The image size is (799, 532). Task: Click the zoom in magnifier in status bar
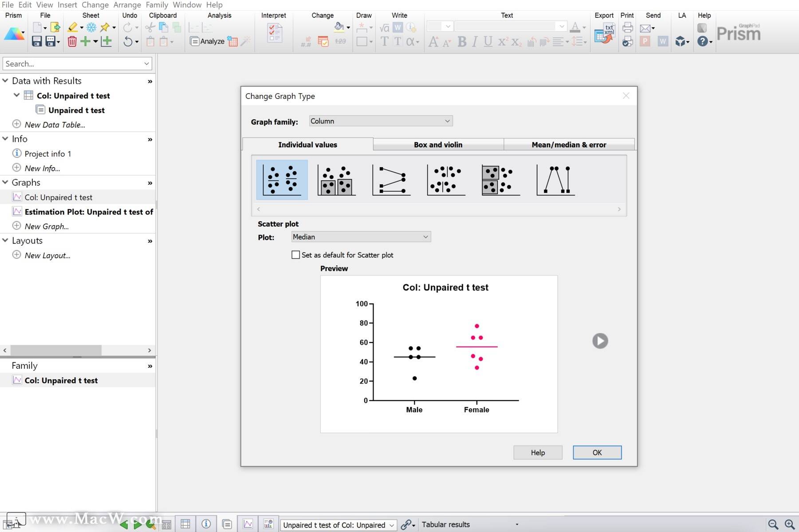tap(790, 524)
